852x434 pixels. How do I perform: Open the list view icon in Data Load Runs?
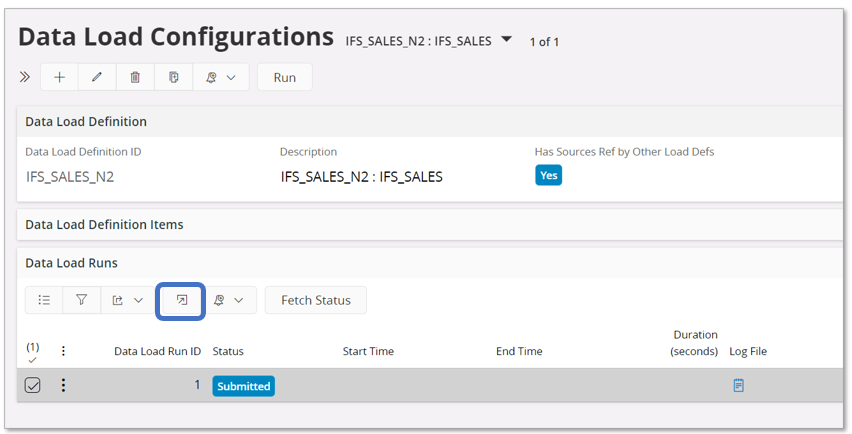click(x=44, y=300)
